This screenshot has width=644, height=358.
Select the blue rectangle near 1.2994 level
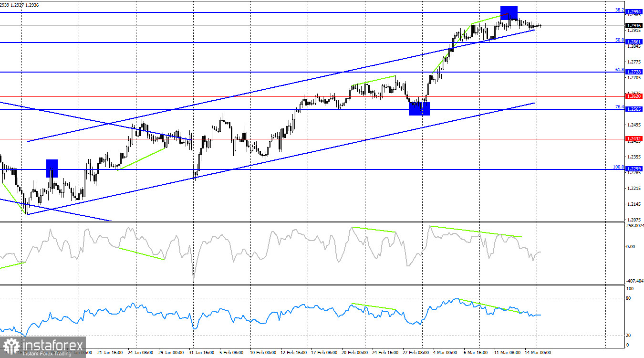[509, 13]
